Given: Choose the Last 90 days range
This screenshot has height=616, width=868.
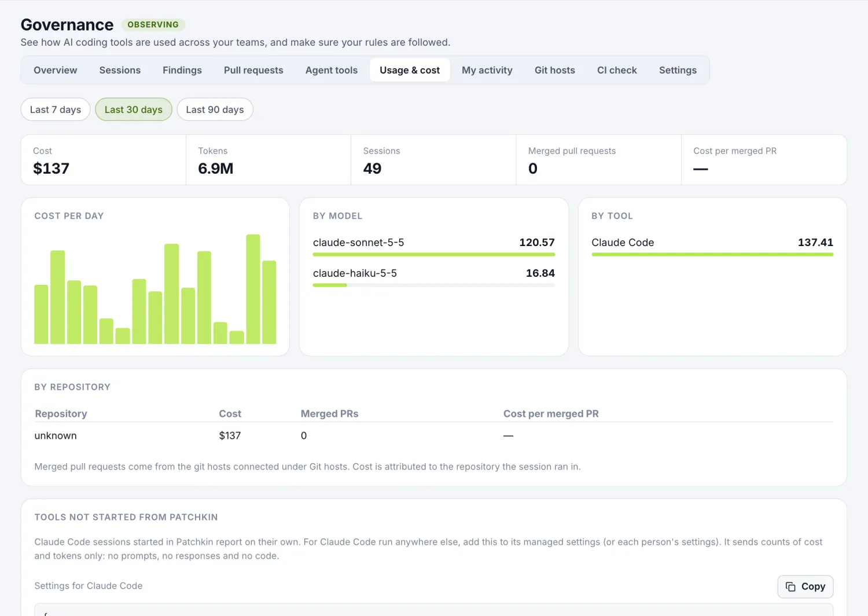Looking at the screenshot, I should point(215,109).
